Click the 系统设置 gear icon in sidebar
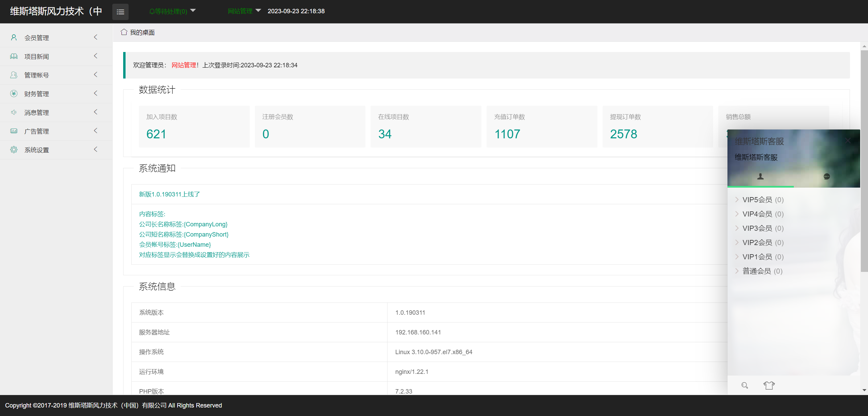 click(14, 150)
